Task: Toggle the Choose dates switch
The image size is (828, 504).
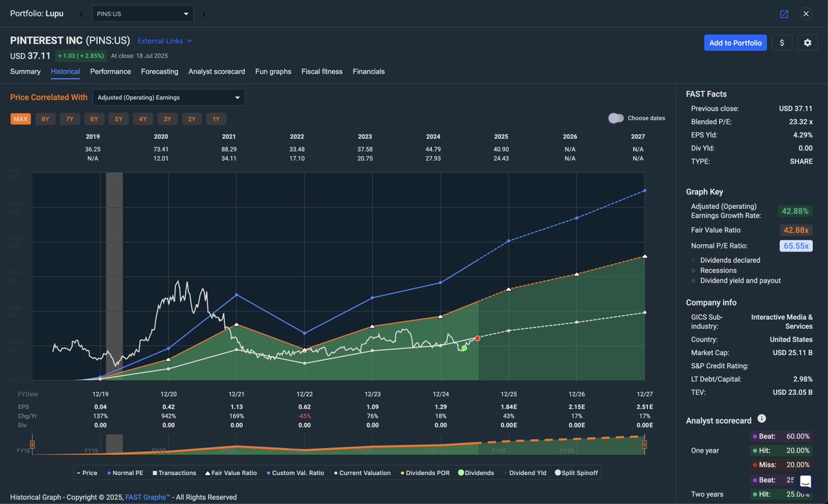Action: (615, 118)
